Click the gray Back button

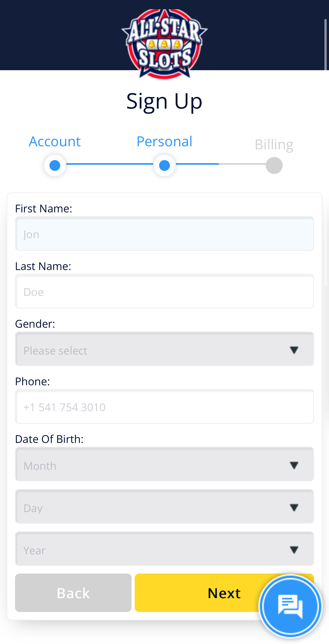pyautogui.click(x=73, y=593)
